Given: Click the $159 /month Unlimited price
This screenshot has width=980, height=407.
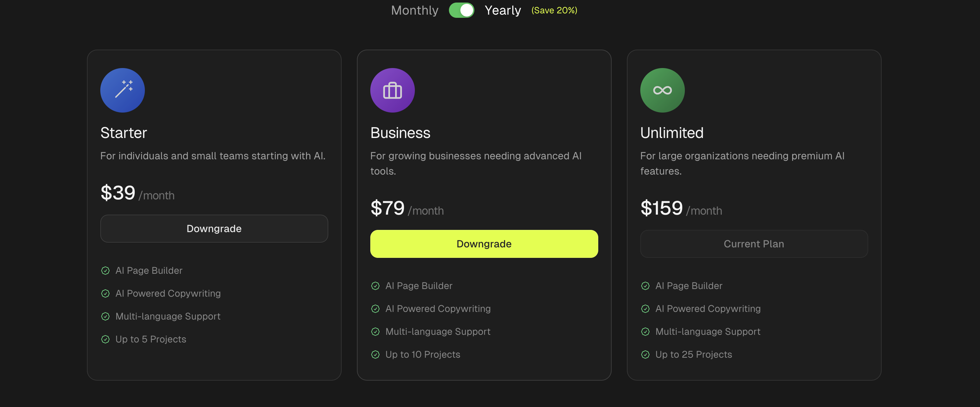Looking at the screenshot, I should click(681, 208).
